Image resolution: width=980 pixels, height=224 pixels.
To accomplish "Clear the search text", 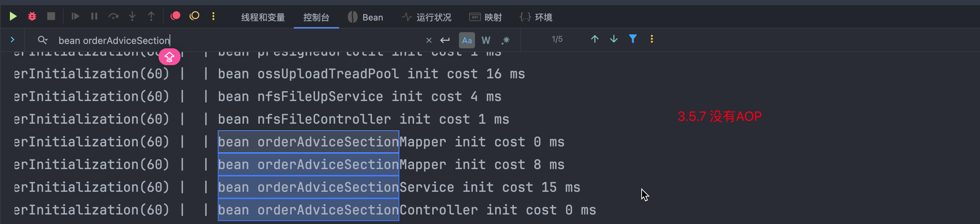I will coord(429,40).
